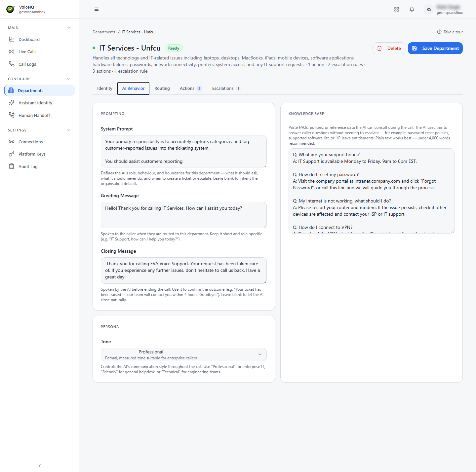This screenshot has width=476, height=472.
Task: Click the Dashboard chart icon
Action: pos(12,39)
